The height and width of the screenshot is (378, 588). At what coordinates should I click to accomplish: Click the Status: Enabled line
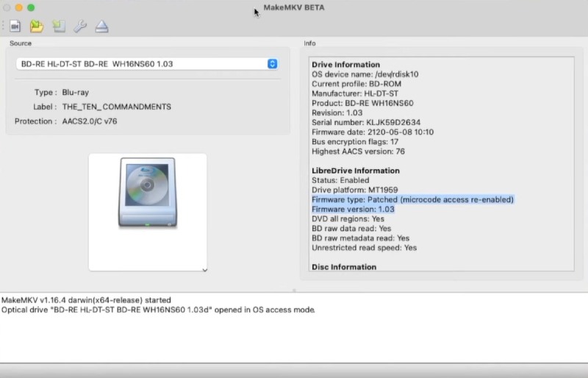tap(340, 181)
